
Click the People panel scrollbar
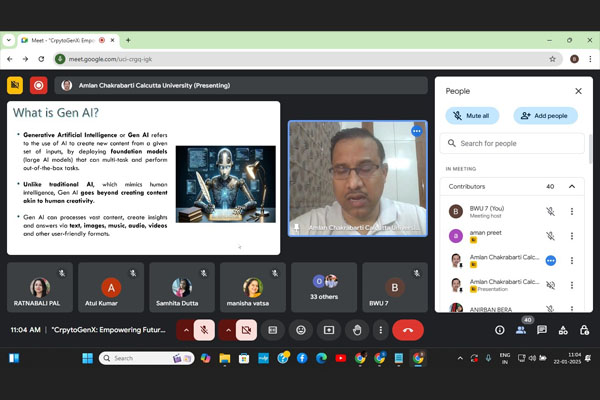click(589, 150)
